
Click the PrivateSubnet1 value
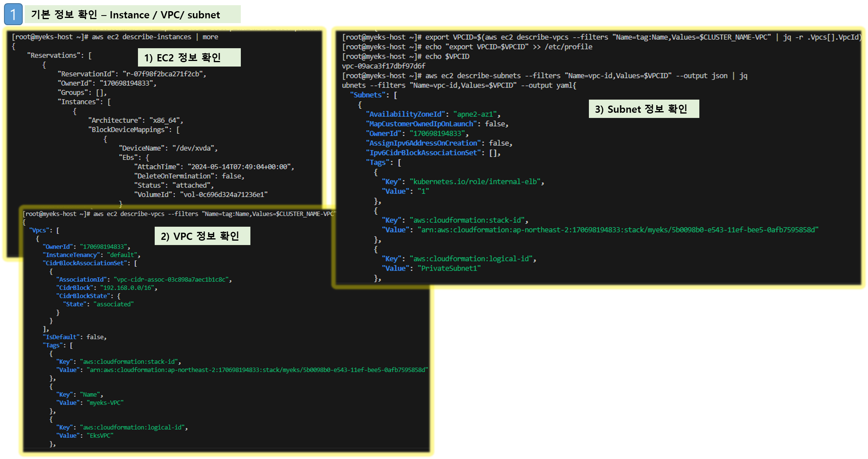pos(449,269)
